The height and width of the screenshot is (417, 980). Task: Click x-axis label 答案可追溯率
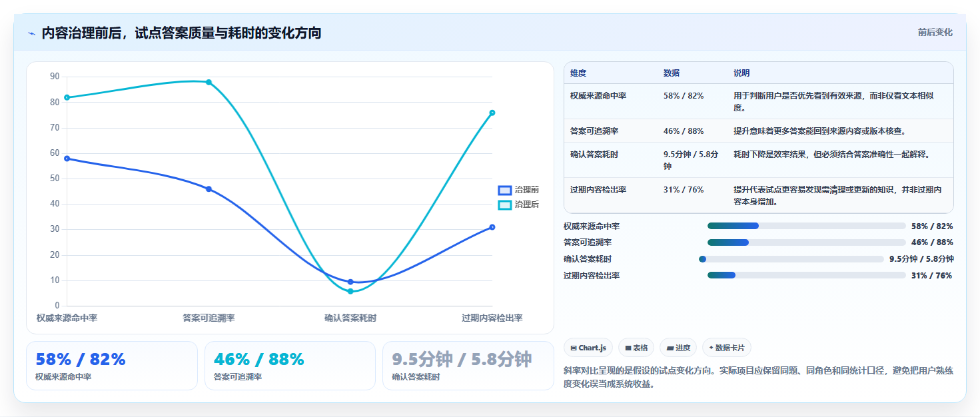(x=209, y=318)
